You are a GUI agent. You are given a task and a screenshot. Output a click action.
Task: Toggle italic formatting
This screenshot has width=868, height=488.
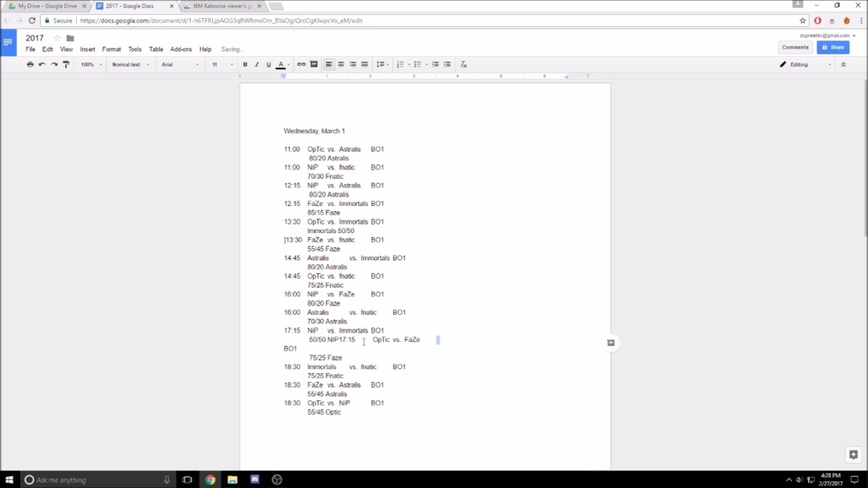pyautogui.click(x=256, y=64)
